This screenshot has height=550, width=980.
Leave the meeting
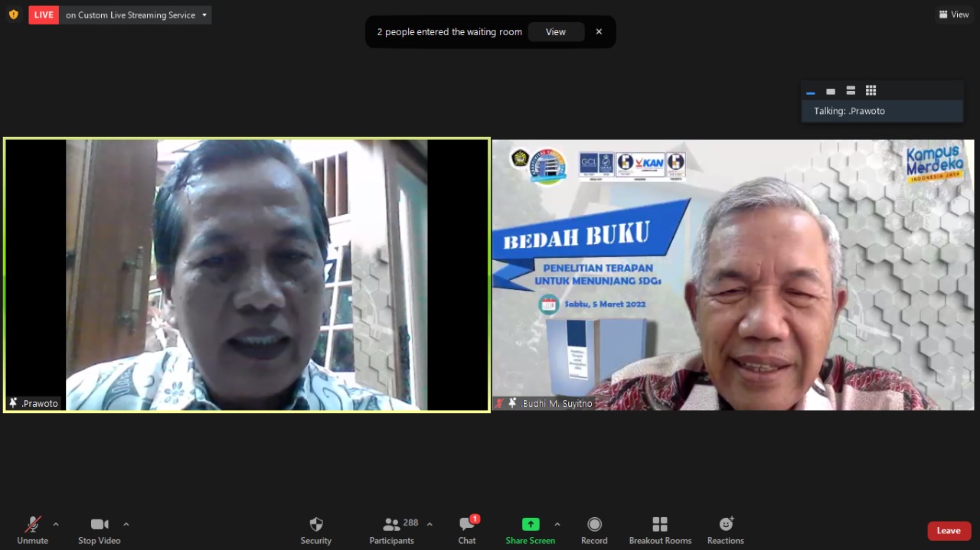[949, 530]
